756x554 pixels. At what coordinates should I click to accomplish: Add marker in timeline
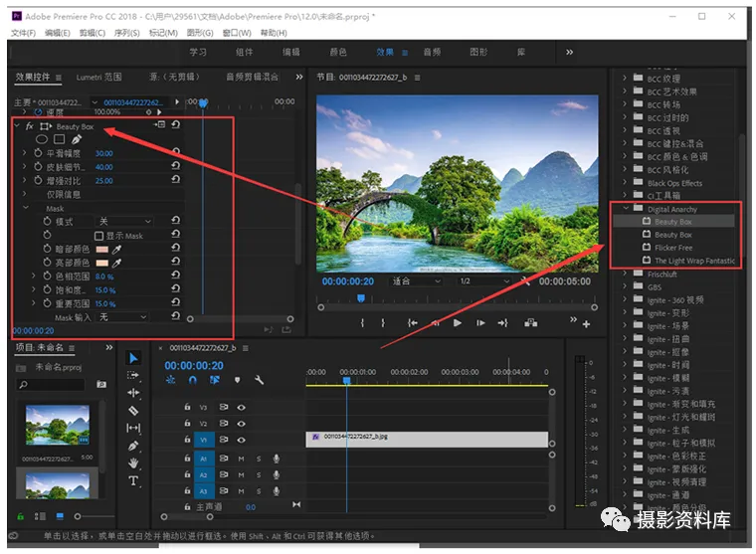[237, 380]
